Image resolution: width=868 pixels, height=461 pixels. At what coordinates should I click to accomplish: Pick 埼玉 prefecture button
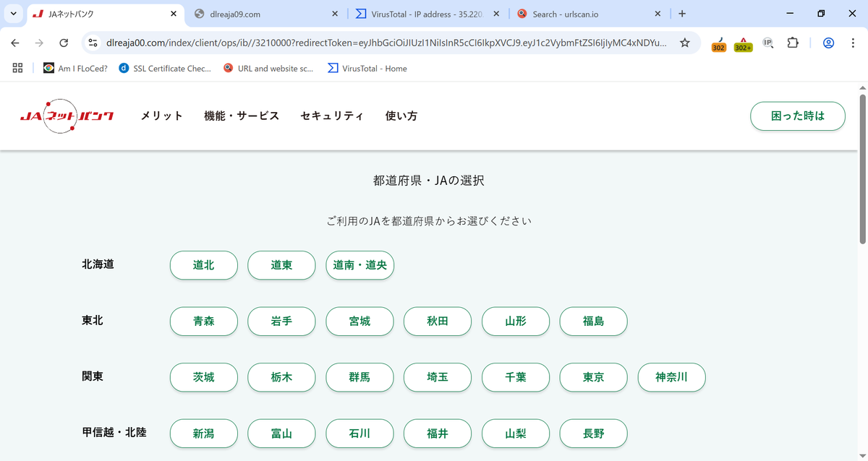(438, 377)
